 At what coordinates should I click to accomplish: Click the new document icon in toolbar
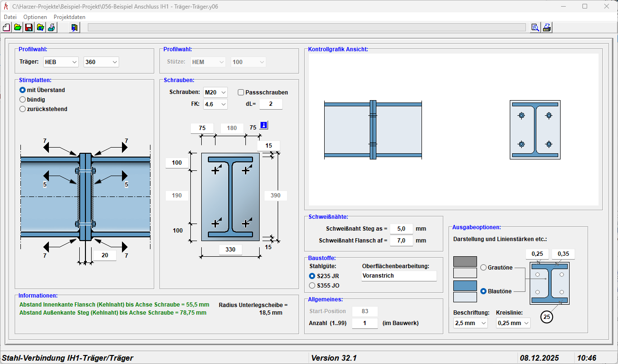coord(7,28)
